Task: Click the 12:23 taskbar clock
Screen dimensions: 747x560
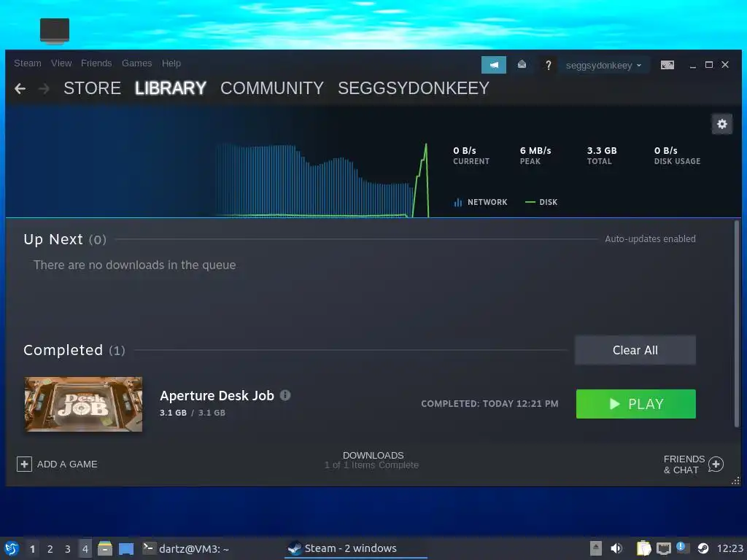Action: tap(730, 549)
